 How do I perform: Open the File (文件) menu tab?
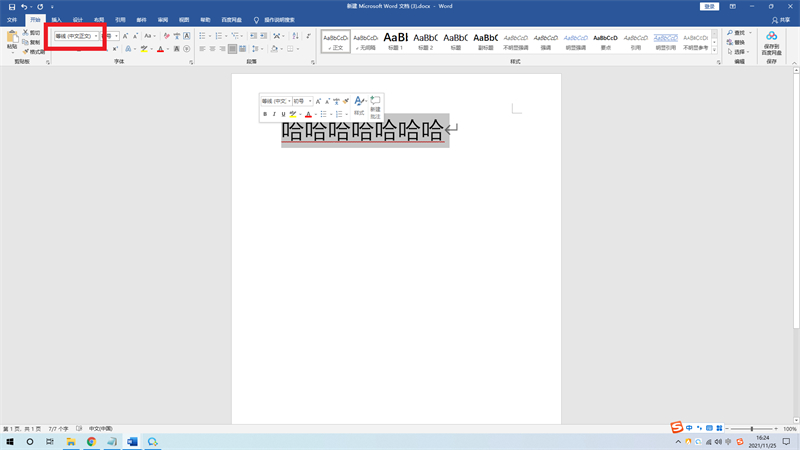(x=13, y=20)
